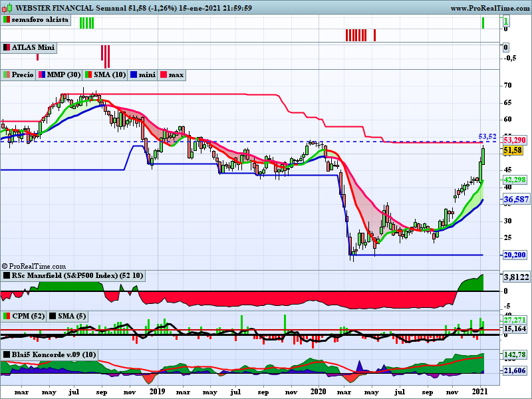
Task: Select the max legend label
Action: (176, 74)
